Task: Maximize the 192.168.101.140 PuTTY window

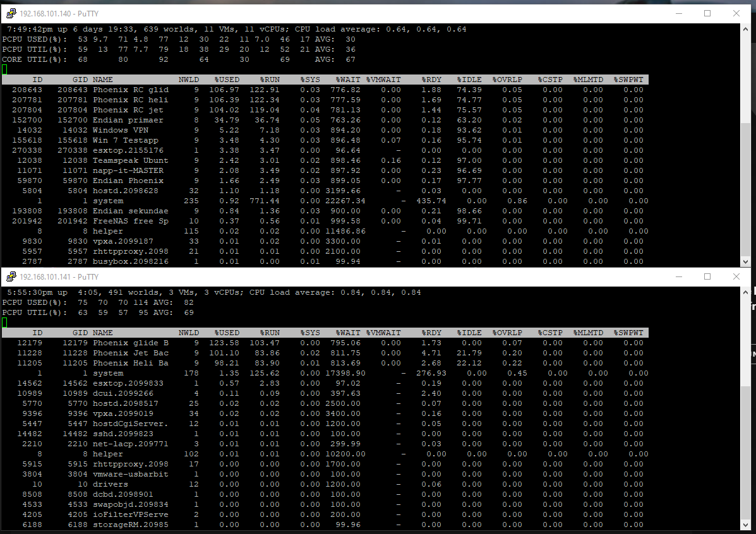Action: (707, 13)
